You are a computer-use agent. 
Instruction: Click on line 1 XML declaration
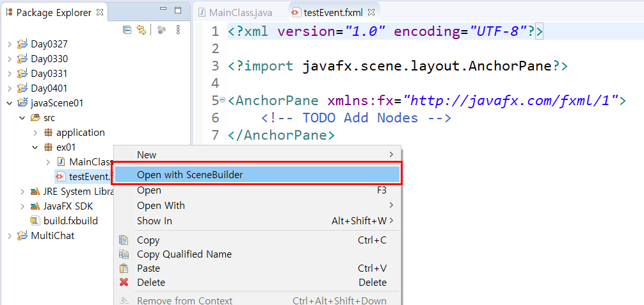click(x=385, y=31)
